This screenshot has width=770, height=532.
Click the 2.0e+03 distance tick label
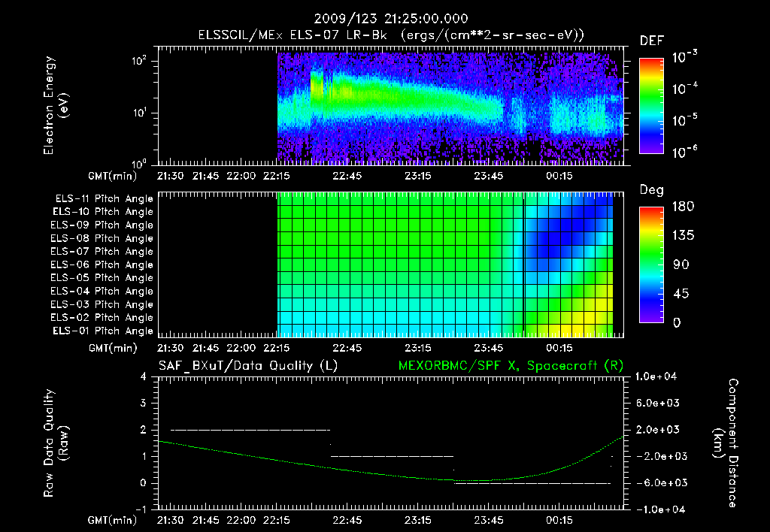[658, 430]
